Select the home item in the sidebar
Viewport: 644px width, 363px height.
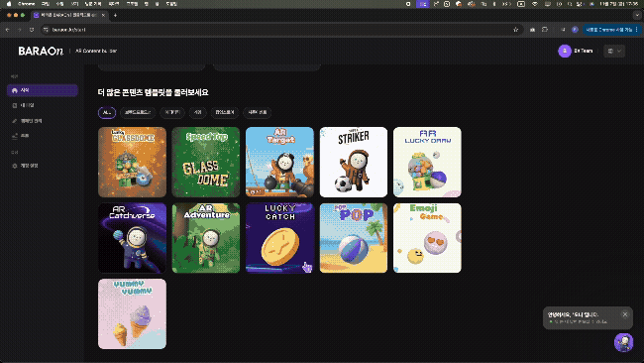click(x=43, y=90)
